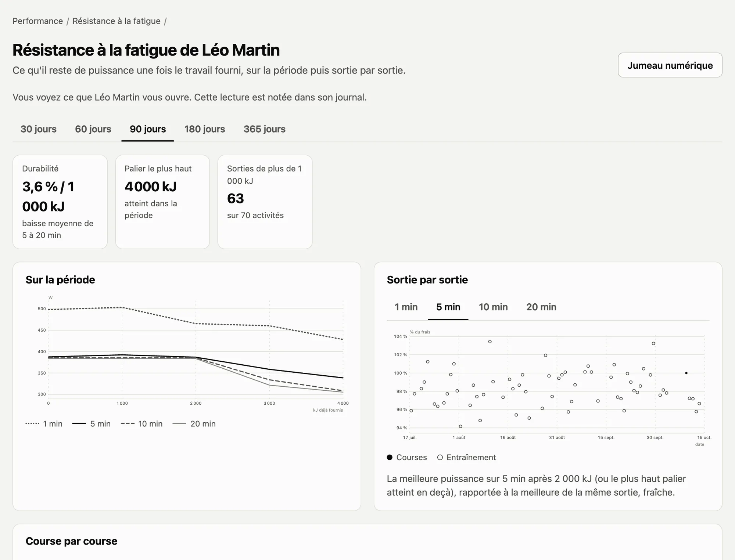Image resolution: width=735 pixels, height=560 pixels.
Task: Open the Jumeau numérique button
Action: pos(670,65)
